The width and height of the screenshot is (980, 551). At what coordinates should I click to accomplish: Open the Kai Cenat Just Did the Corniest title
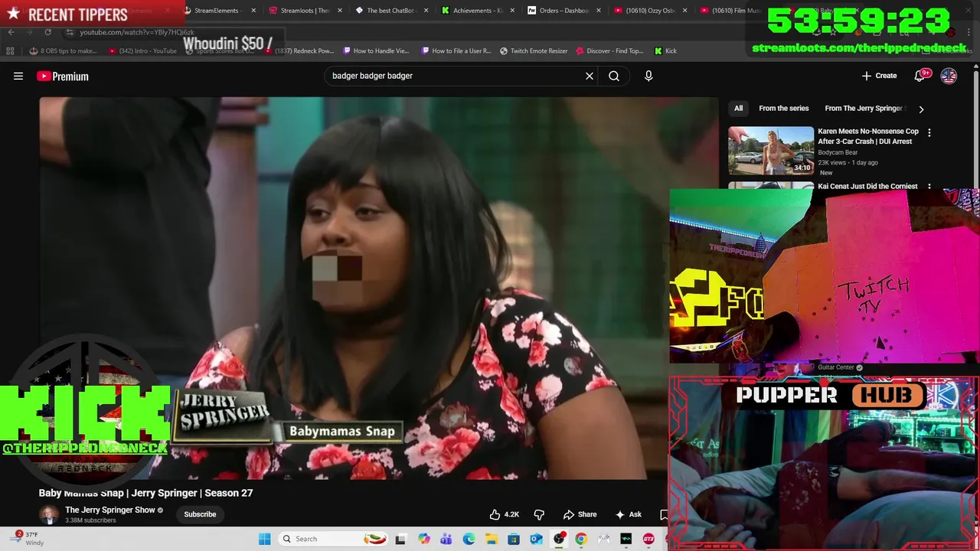click(867, 186)
